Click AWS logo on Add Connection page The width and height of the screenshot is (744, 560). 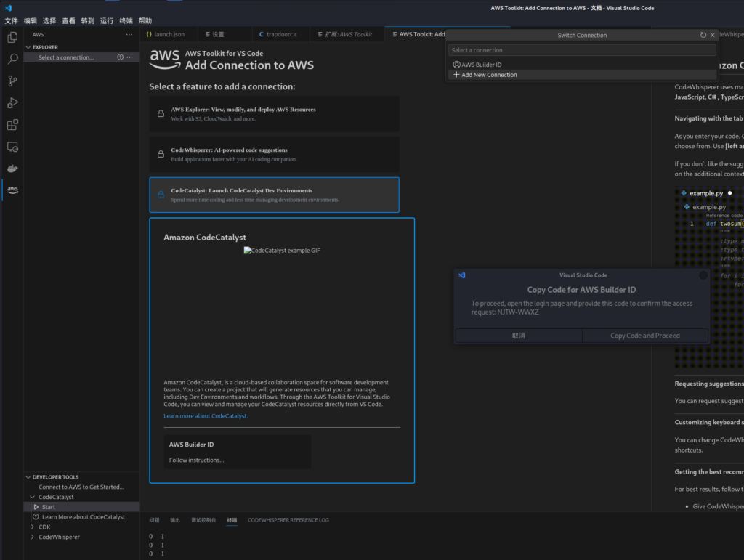tap(165, 60)
